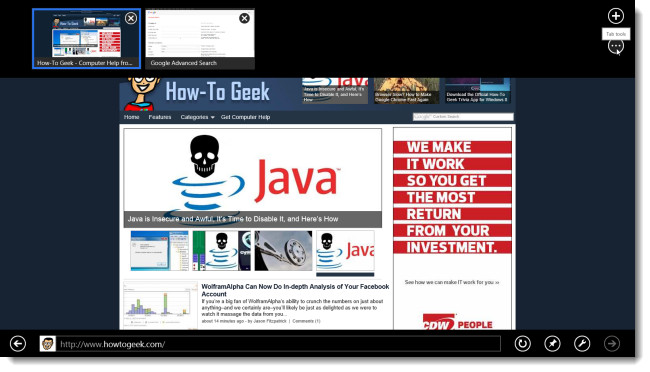
Task: Open Java is Insecure header teaser
Action: coord(335,91)
